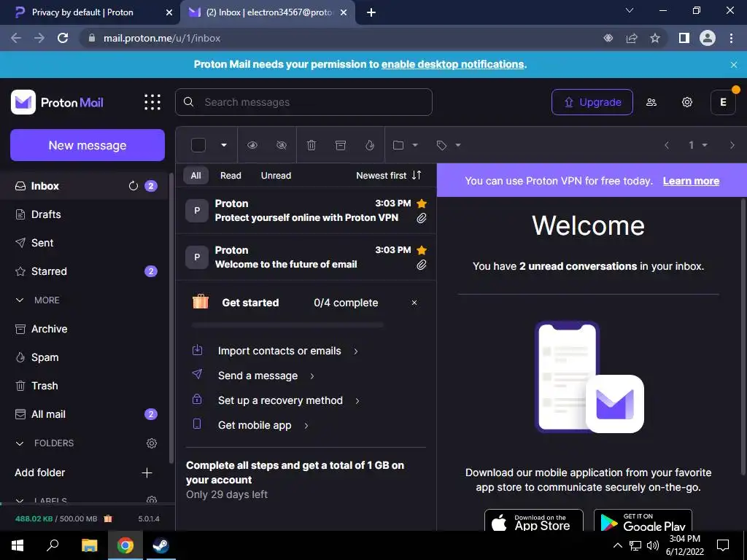Open the Move to folder dropdown
Screen dimensions: 747x560
[405, 145]
